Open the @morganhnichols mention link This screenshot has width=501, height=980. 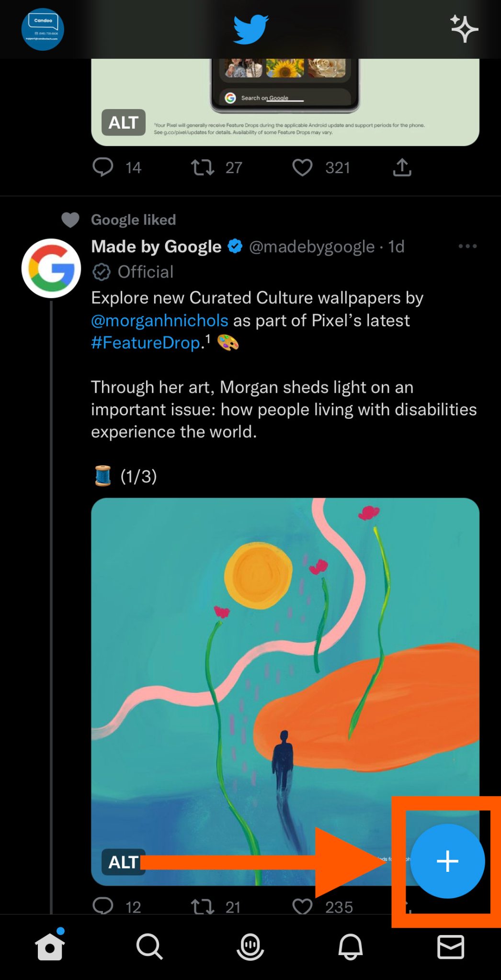coord(159,320)
